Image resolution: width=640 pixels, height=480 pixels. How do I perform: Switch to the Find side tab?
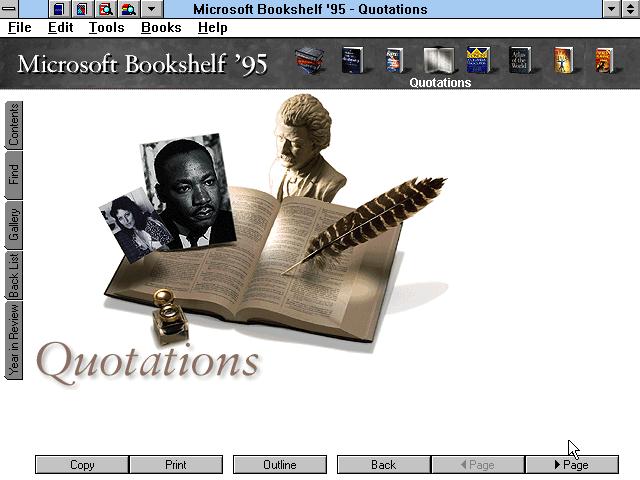coord(13,175)
